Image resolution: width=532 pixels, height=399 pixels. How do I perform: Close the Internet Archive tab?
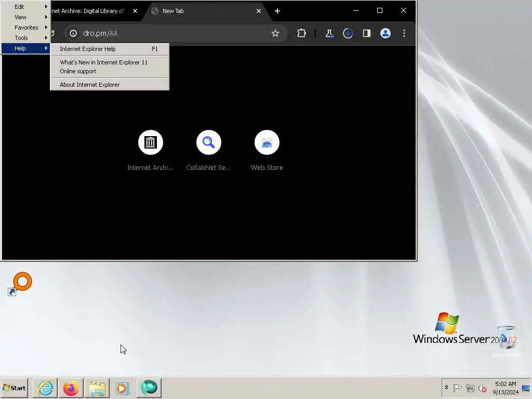[135, 11]
